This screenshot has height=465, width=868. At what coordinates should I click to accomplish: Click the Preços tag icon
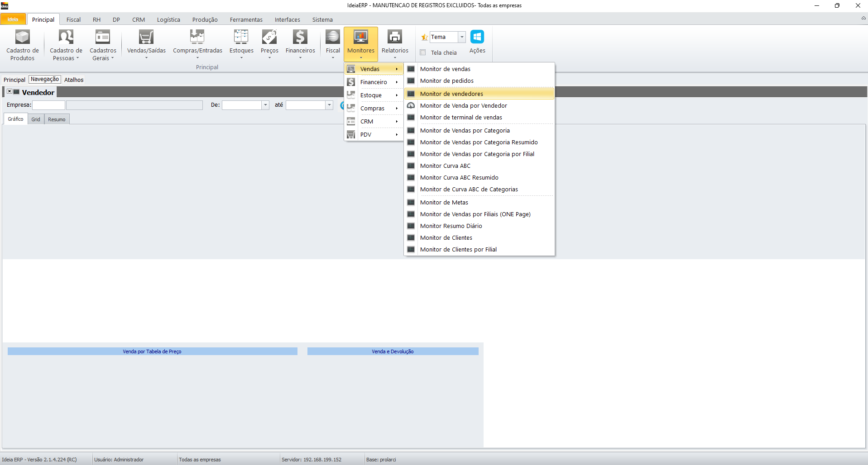[269, 37]
